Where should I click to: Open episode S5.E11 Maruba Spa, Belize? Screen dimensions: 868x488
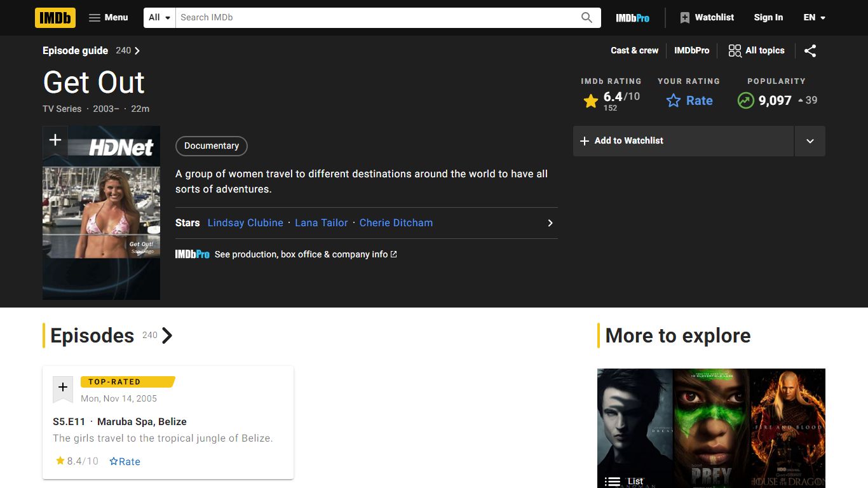pyautogui.click(x=119, y=422)
